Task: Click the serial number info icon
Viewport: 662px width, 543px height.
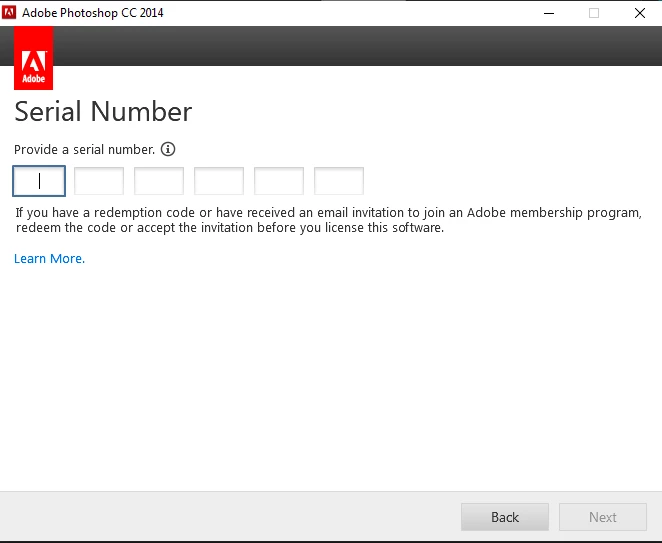Action: click(168, 149)
